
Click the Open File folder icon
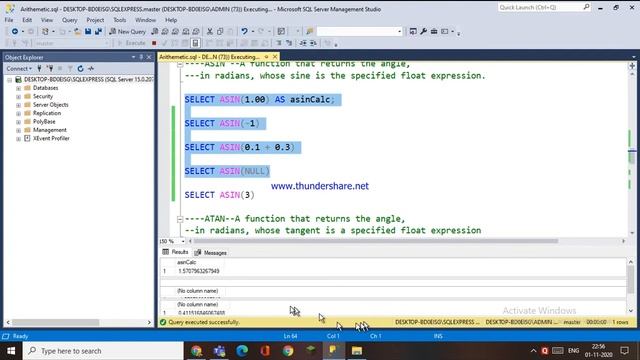(77, 31)
